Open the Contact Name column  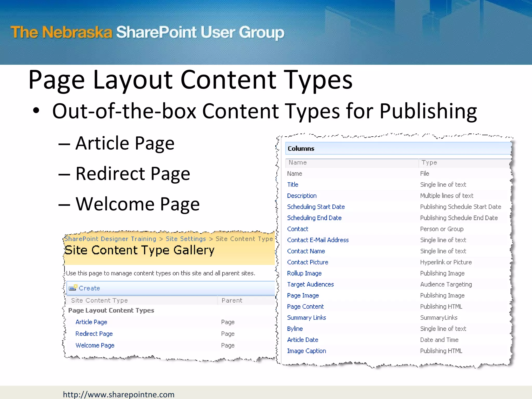tap(306, 251)
